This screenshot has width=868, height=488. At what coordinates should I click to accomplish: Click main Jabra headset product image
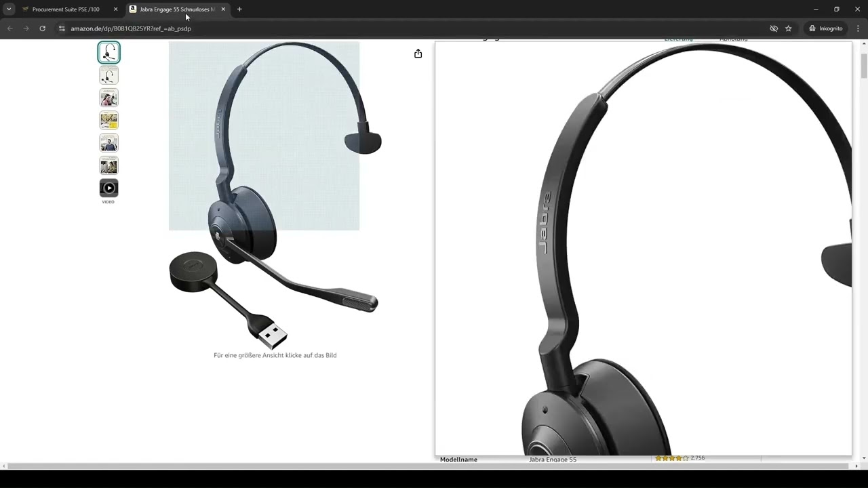[x=275, y=195]
